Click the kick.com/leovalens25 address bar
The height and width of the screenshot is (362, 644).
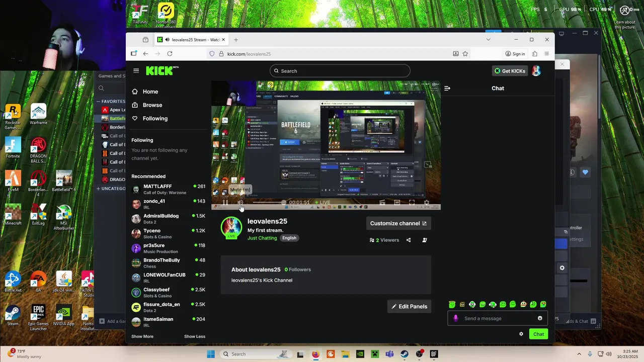[x=332, y=54]
